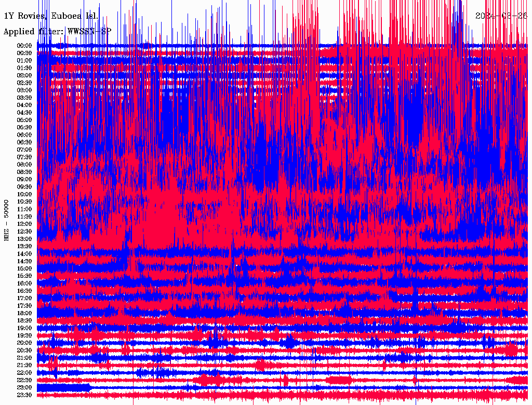Click the 12:00 time label
Image resolution: width=532 pixels, height=405 pixels.
24,224
